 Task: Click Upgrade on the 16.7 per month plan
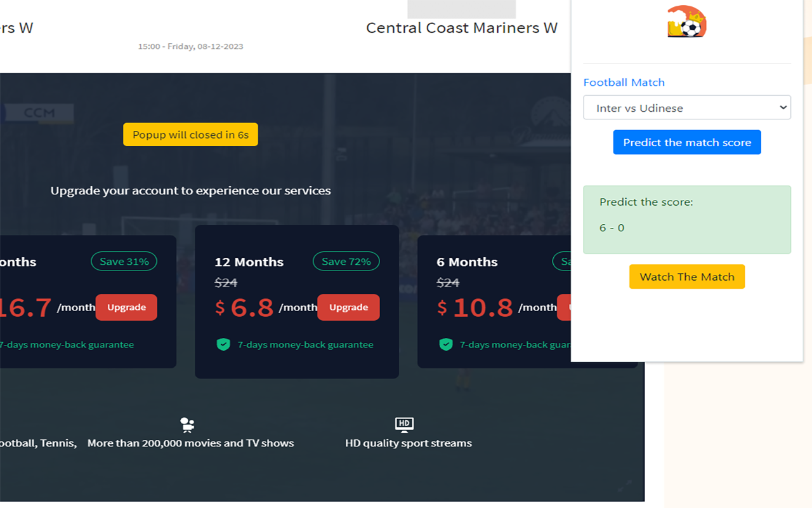(x=126, y=307)
